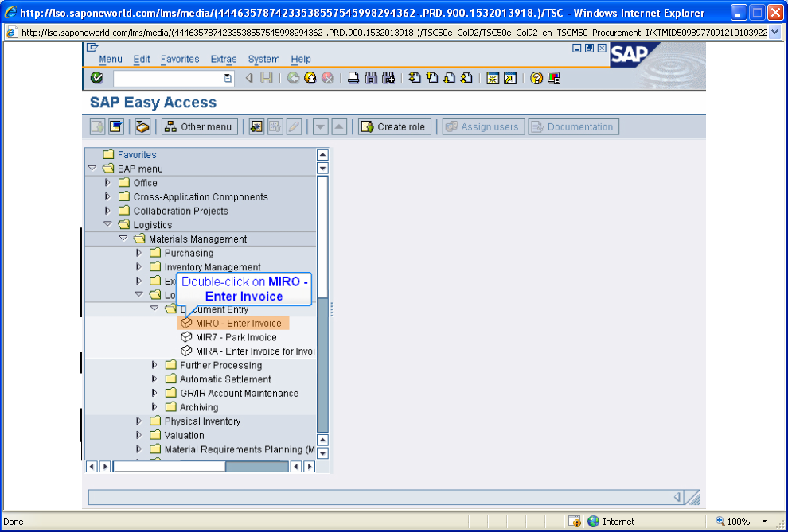
Task: Click the Create New Session icon
Action: point(493,78)
